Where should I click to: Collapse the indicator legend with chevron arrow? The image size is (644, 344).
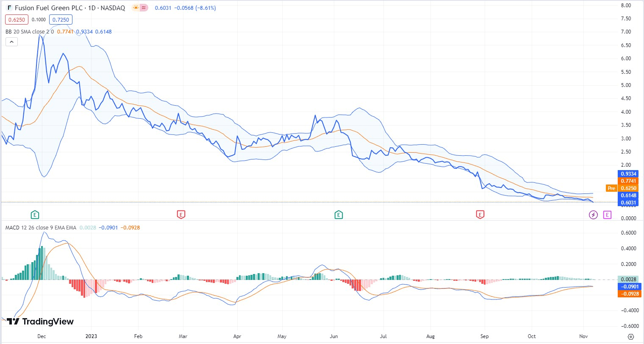click(x=11, y=42)
